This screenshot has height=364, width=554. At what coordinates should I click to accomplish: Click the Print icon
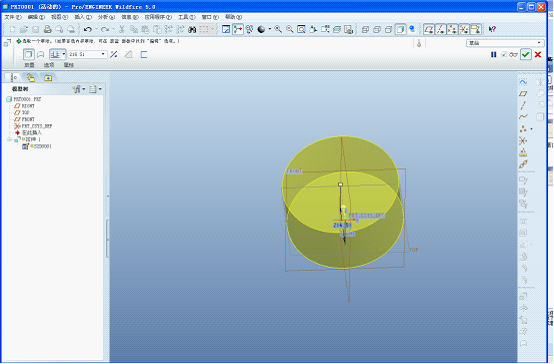tap(48, 29)
